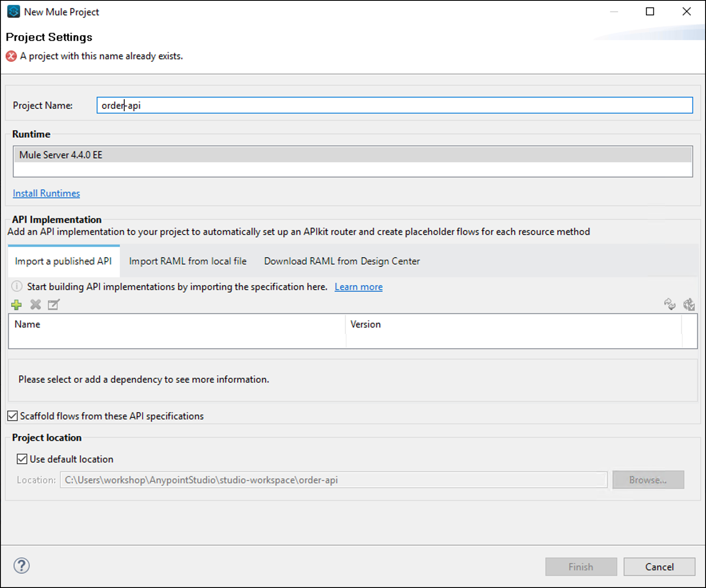The height and width of the screenshot is (588, 706).
Task: Edit the selected API specification
Action: pos(54,305)
